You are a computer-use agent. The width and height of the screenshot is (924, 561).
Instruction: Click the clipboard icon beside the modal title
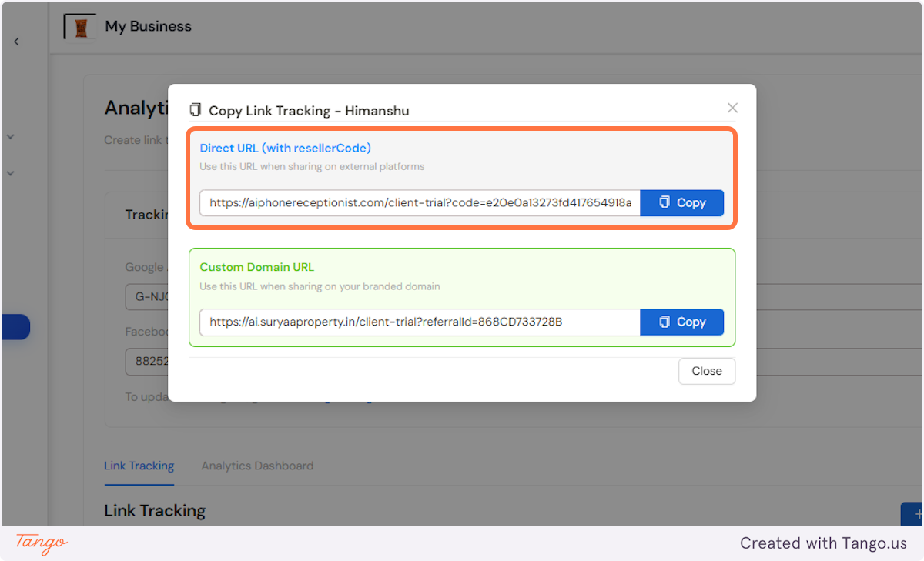[x=196, y=109]
